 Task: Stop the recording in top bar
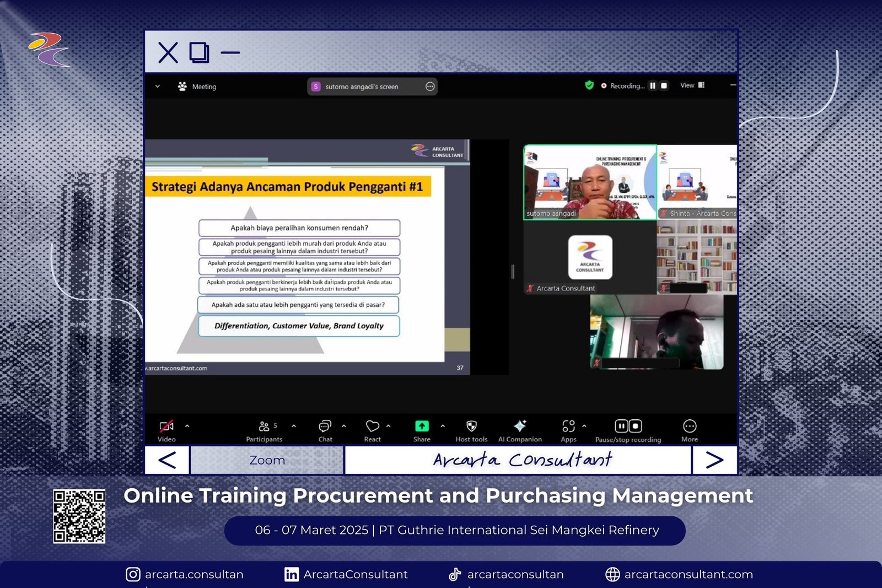[664, 86]
